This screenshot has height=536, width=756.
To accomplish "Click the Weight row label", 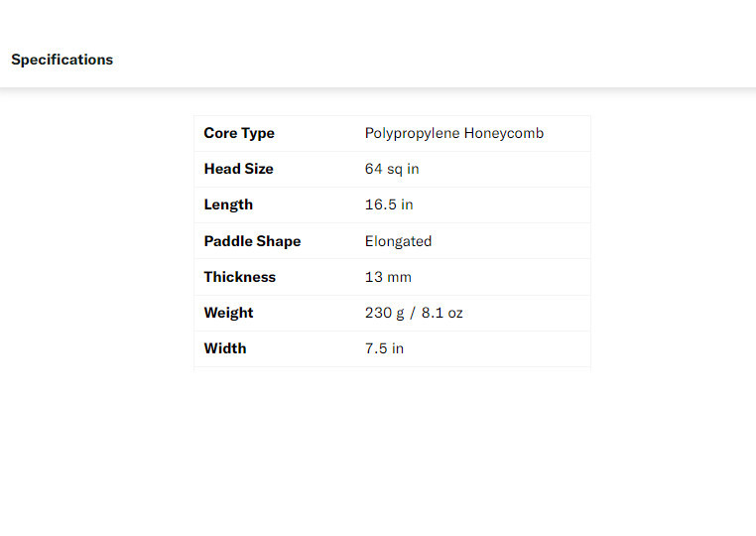I will (228, 313).
